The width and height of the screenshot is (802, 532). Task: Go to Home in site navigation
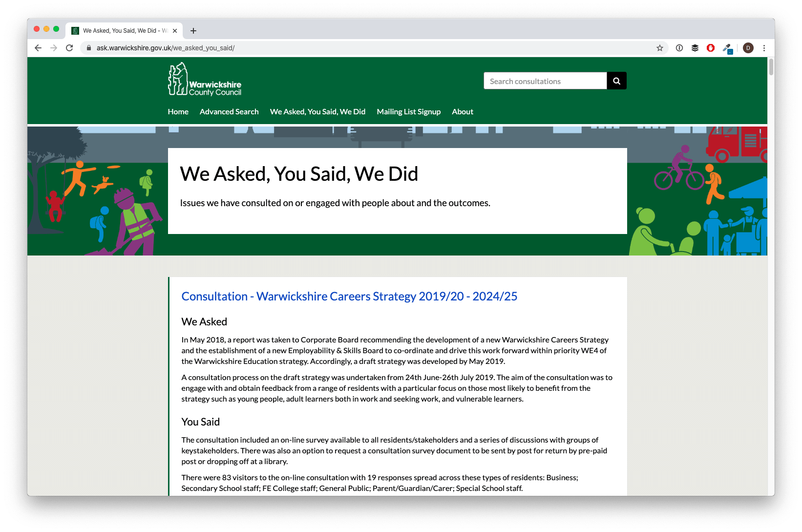coord(178,112)
